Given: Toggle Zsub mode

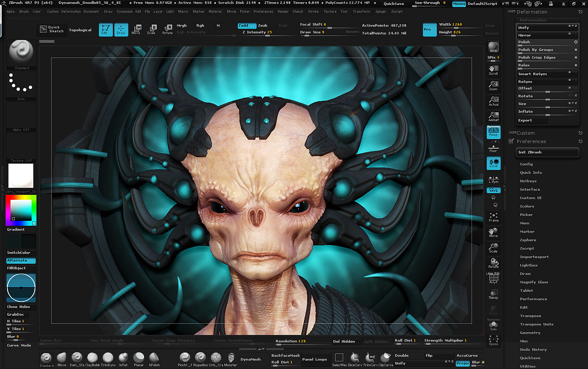Looking at the screenshot, I should click(266, 26).
